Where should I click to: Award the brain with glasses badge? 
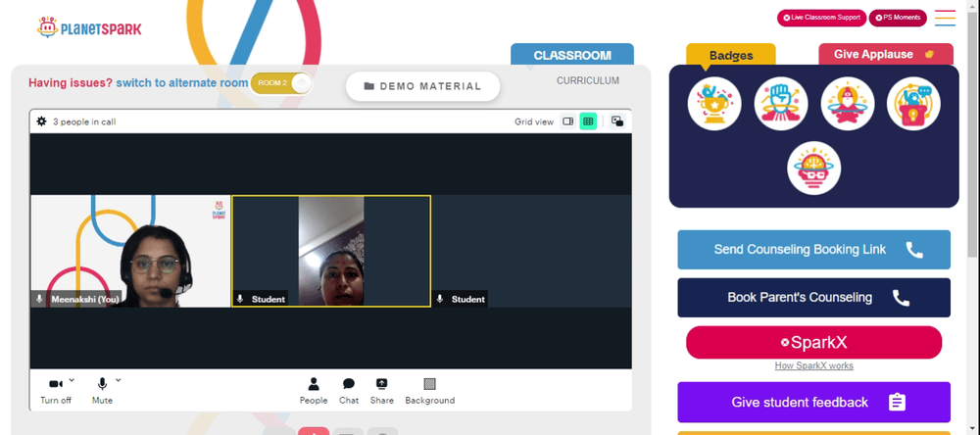tap(813, 169)
